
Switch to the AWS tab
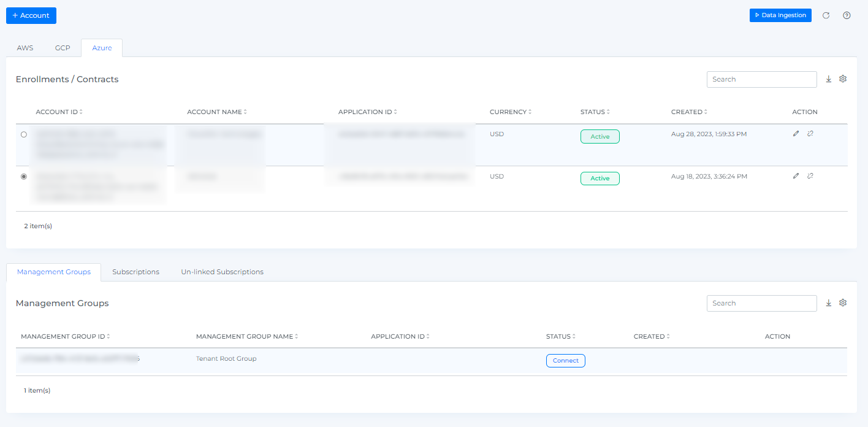click(x=25, y=48)
